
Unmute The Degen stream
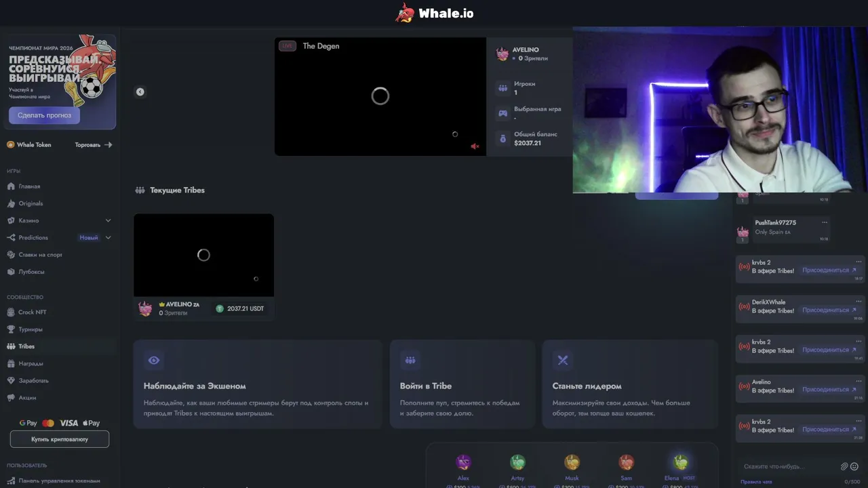pos(475,146)
